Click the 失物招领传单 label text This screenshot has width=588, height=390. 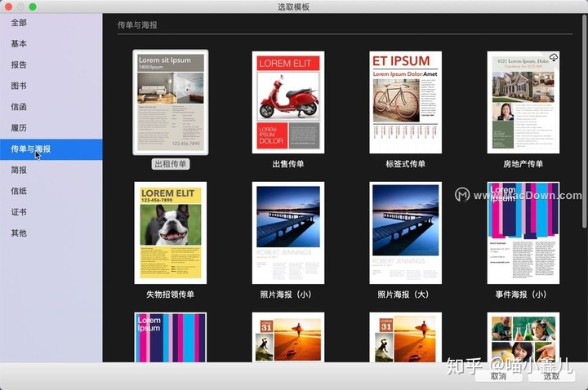pos(170,294)
